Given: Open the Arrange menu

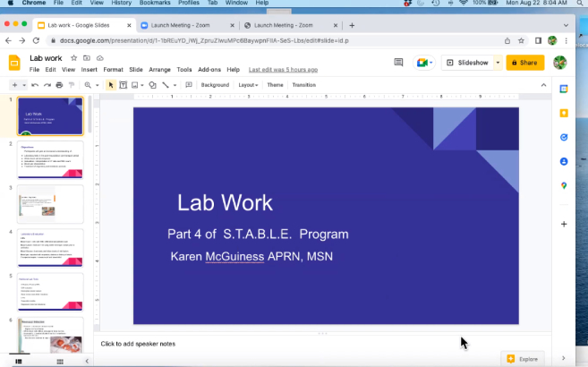Looking at the screenshot, I should click(x=160, y=70).
